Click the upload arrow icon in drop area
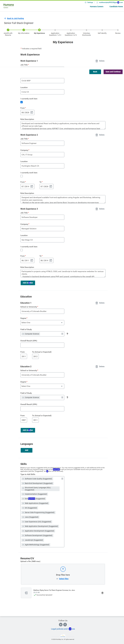Screen dimensions: 124x644 (x=63, y=569)
